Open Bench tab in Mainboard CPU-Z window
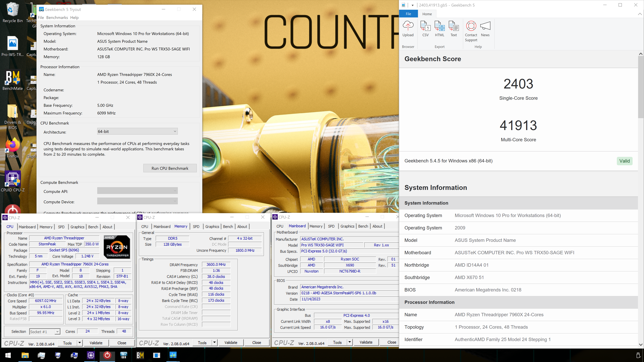Screen dimensions: 644x362 (363, 226)
